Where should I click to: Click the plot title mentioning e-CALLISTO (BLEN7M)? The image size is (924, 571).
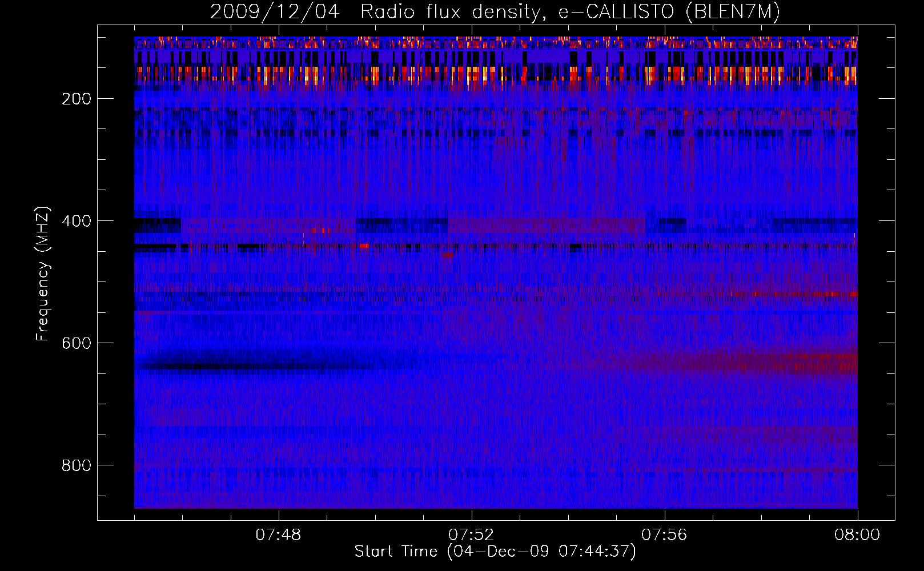coord(495,12)
